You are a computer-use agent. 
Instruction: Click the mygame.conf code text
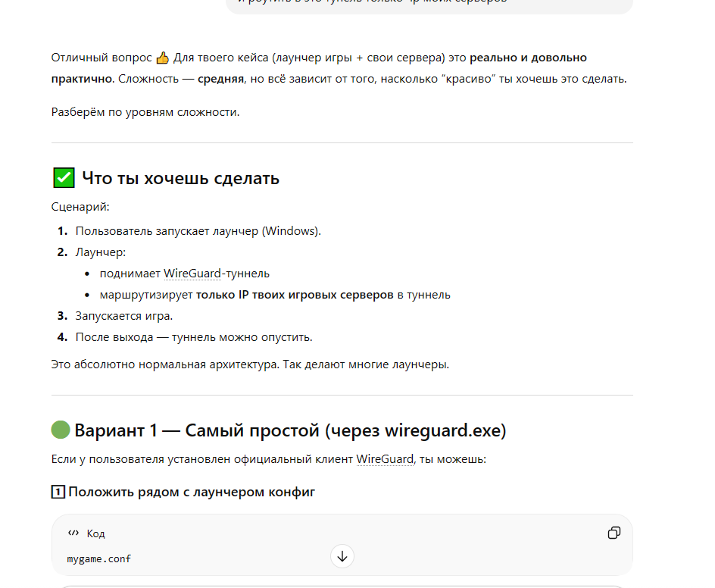pos(99,559)
